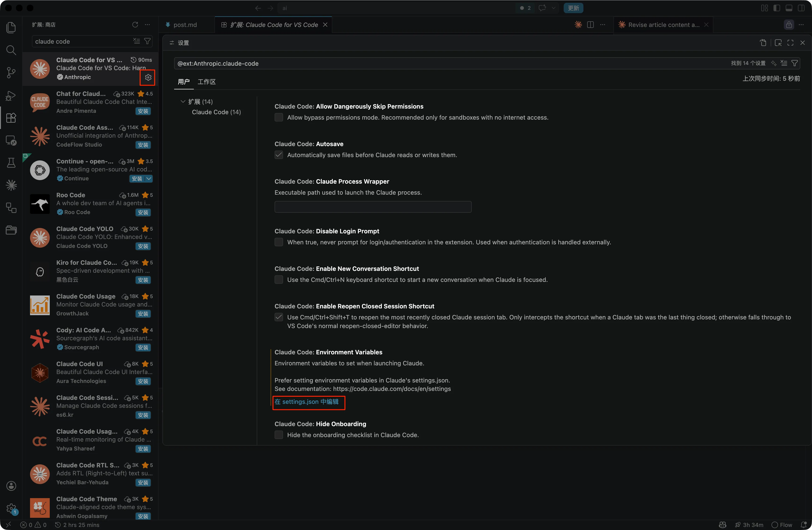The image size is (812, 530).
Task: Open settings JSON from the settings panel header
Action: tap(763, 43)
